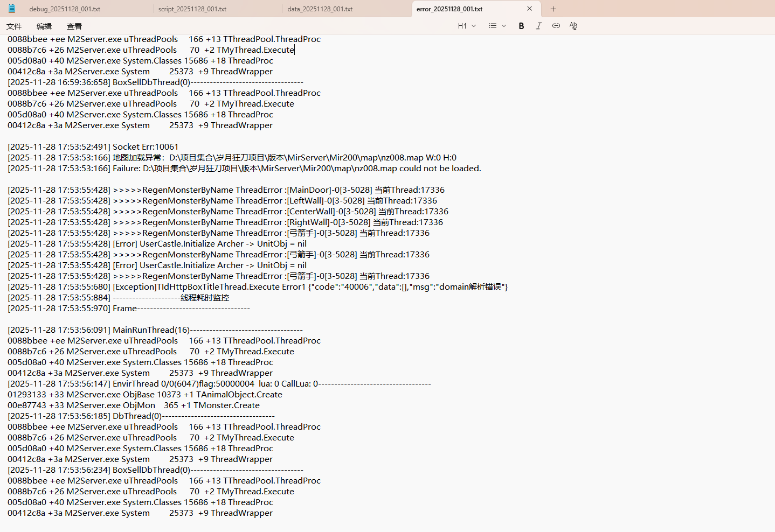Click the insert link icon
Screen dimensions: 775x532
(556, 26)
